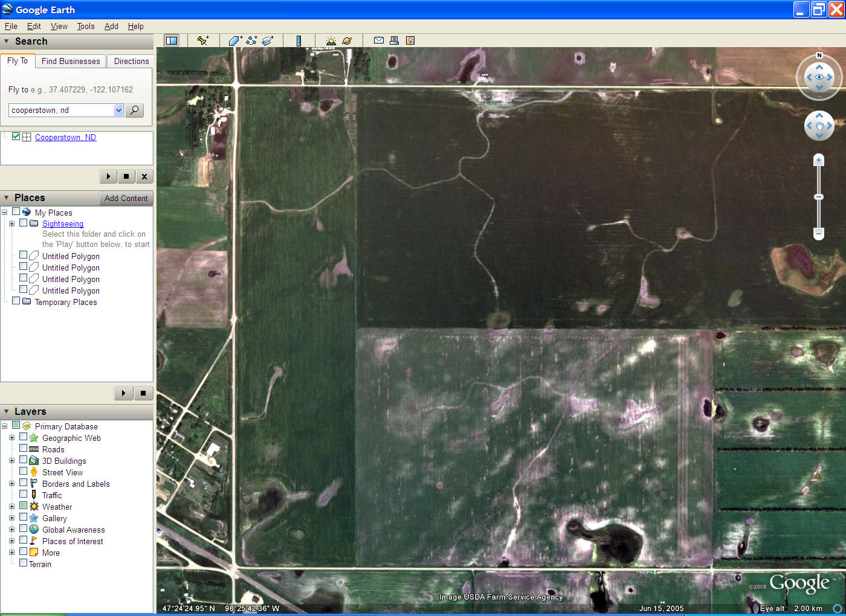Click the Print icon in toolbar

[394, 40]
